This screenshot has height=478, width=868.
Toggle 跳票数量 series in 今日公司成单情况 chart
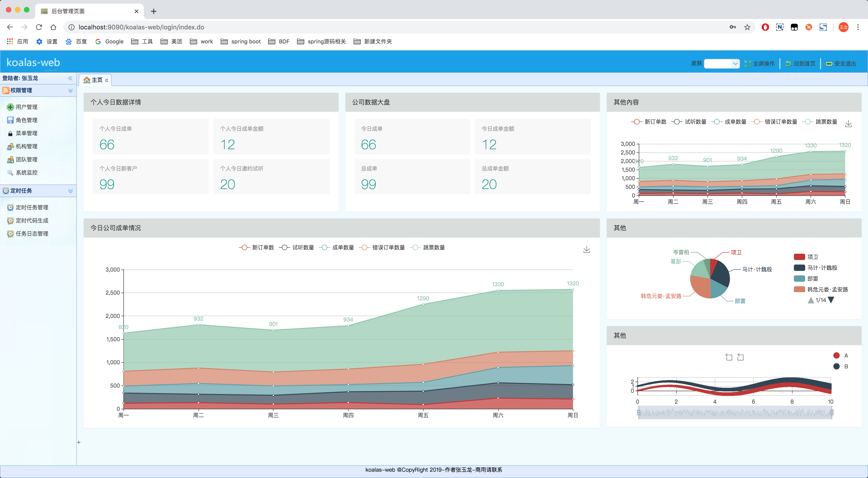(427, 247)
